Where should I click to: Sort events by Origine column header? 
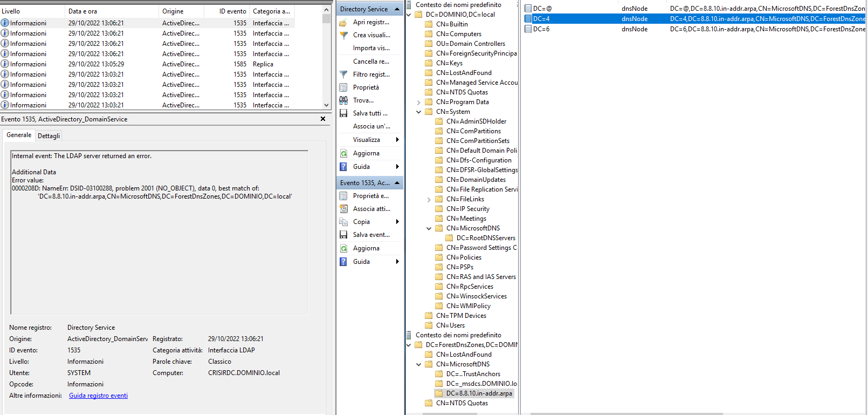182,11
